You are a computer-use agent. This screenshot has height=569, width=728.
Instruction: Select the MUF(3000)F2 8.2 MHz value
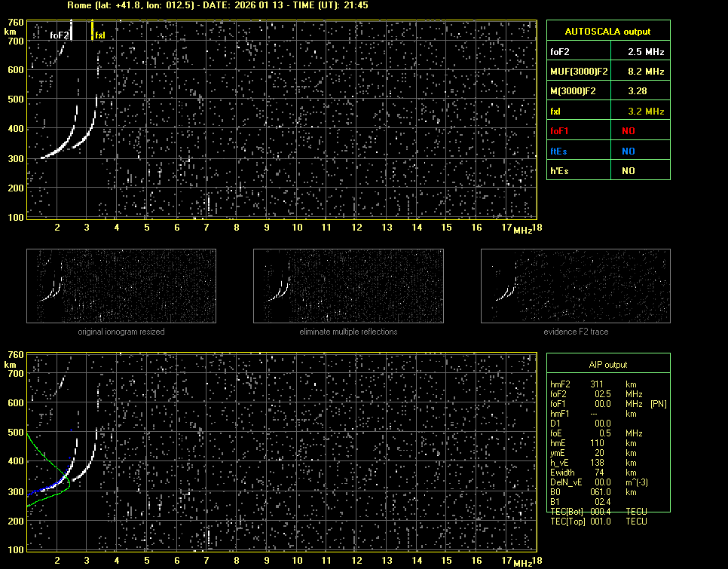(640, 72)
